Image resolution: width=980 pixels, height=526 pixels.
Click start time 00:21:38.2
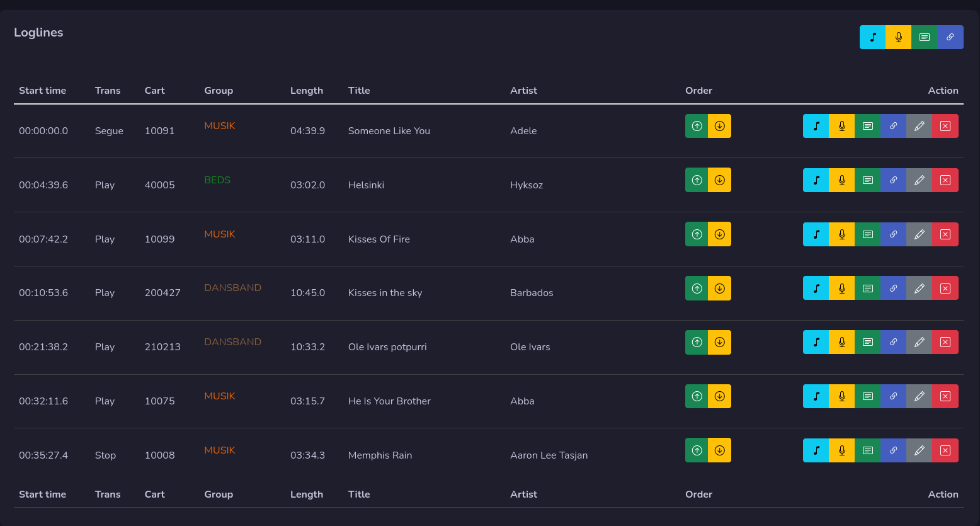point(43,347)
